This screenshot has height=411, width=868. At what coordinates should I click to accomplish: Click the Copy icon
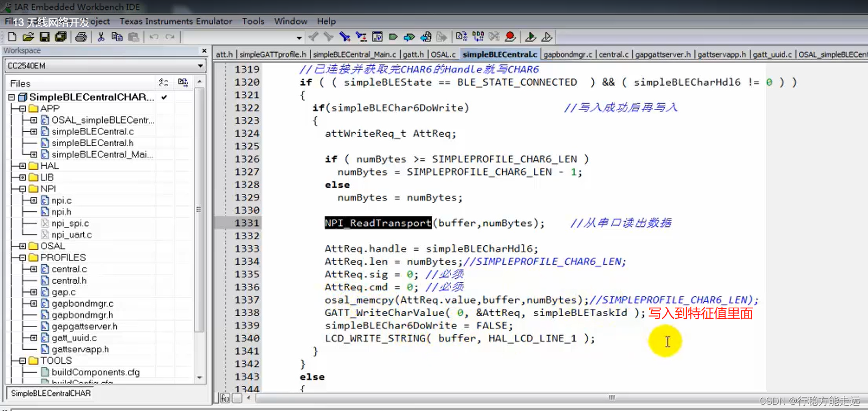pyautogui.click(x=117, y=37)
